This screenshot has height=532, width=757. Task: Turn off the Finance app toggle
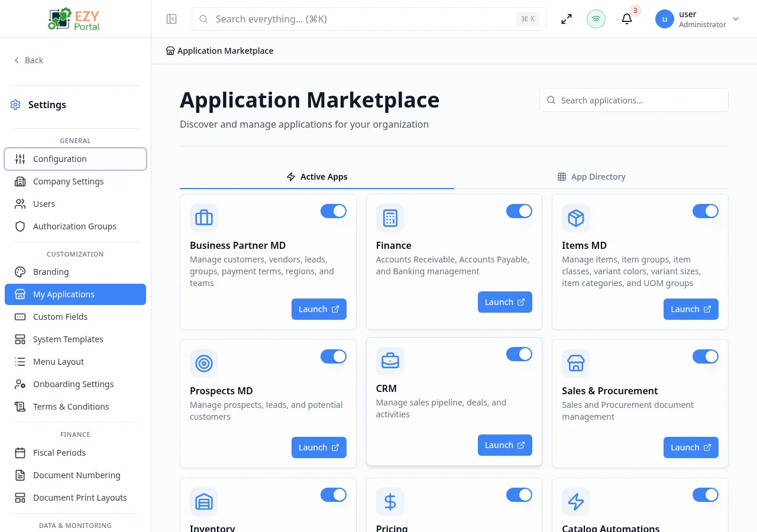519,211
